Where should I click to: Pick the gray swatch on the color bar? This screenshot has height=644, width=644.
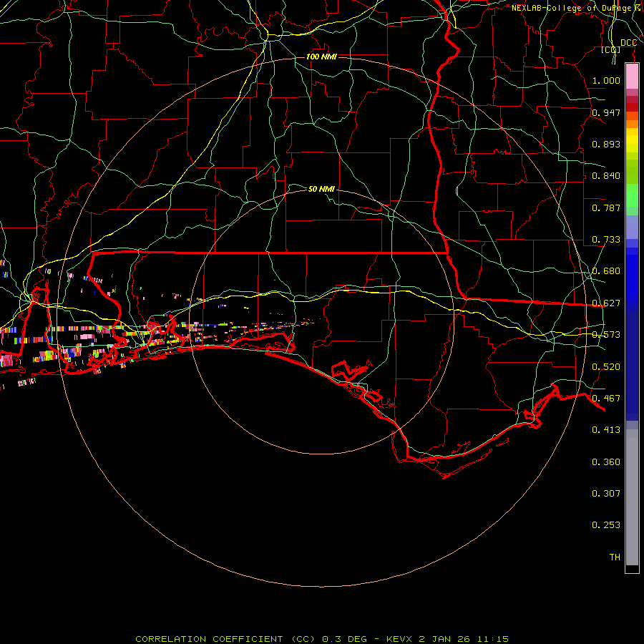632,497
